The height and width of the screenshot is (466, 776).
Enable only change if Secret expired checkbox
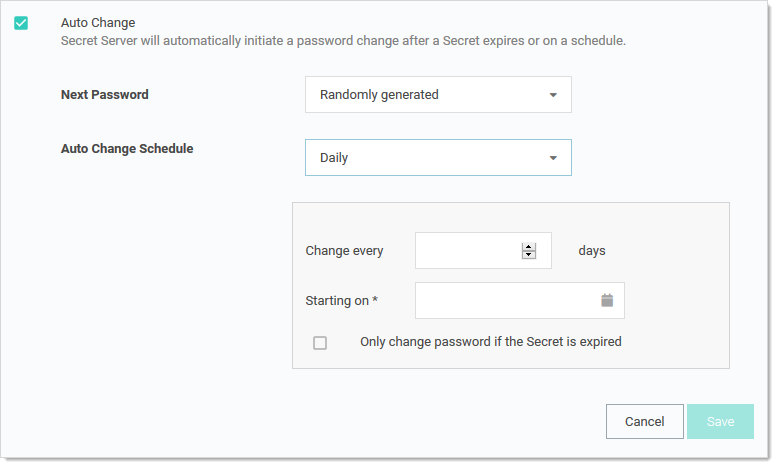tap(320, 343)
